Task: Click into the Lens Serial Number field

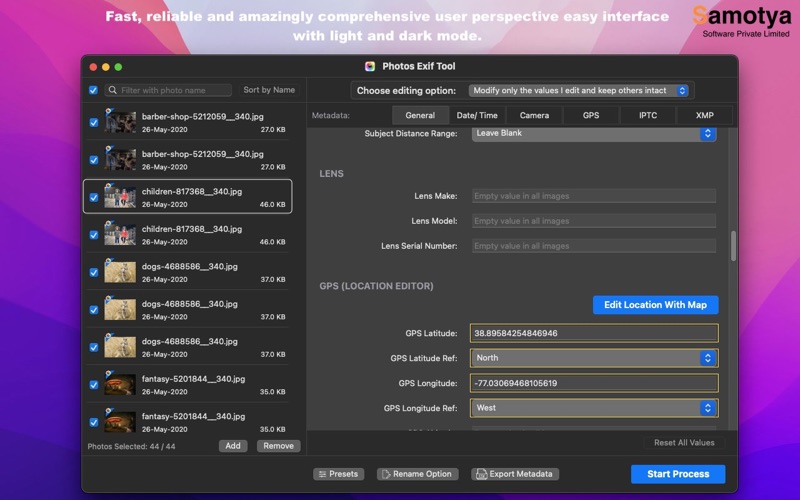Action: [594, 246]
